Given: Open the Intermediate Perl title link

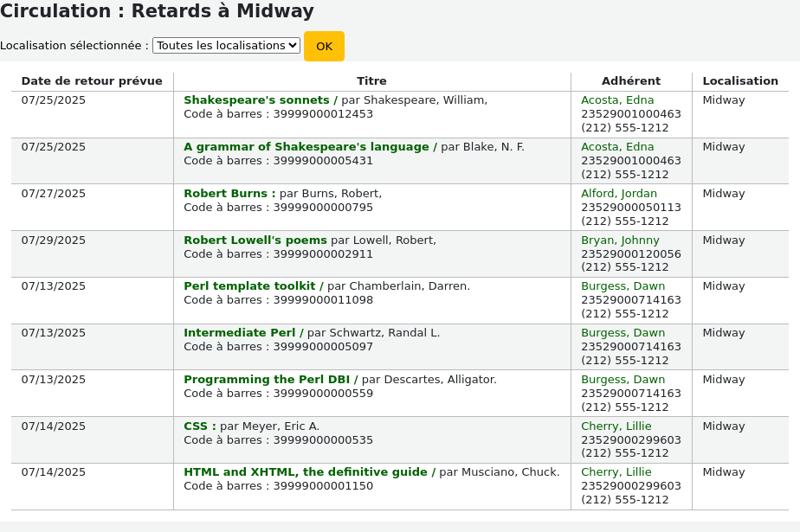Looking at the screenshot, I should tap(243, 333).
